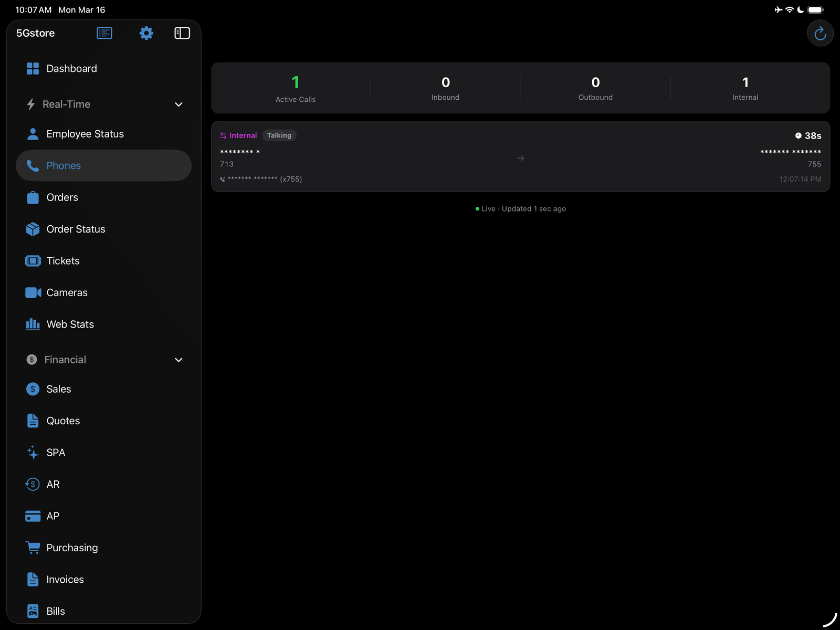
Task: Refresh using the circular arrow button
Action: 820,33
